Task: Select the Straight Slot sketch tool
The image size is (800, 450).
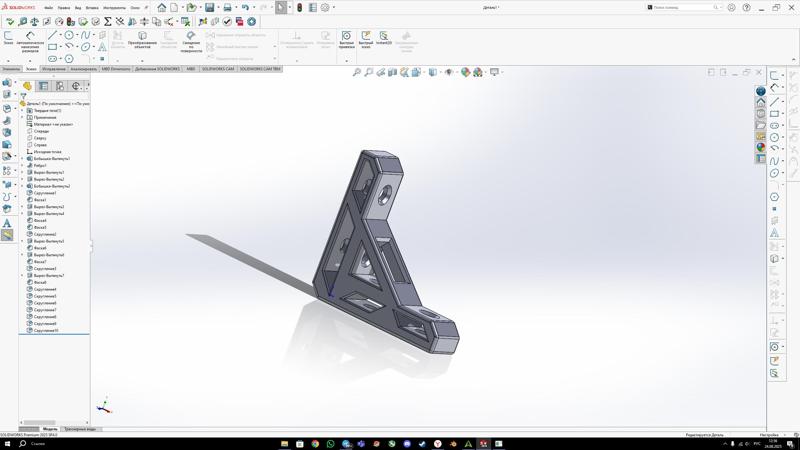Action: click(x=53, y=59)
